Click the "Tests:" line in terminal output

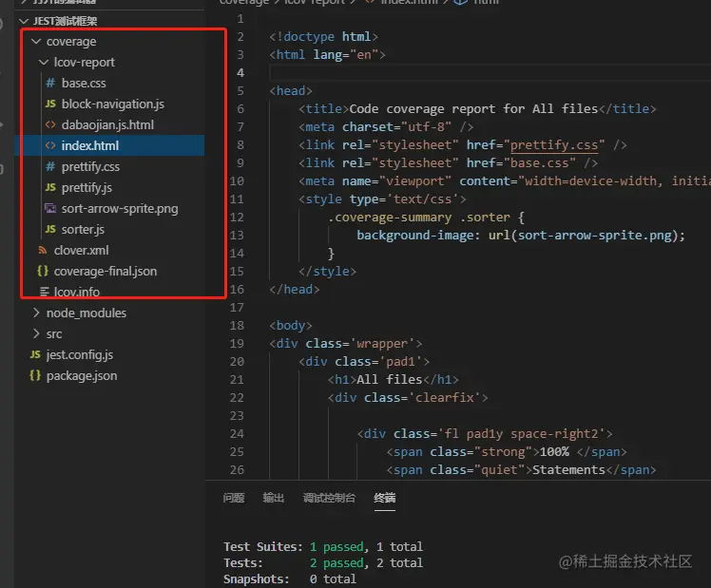point(323,563)
